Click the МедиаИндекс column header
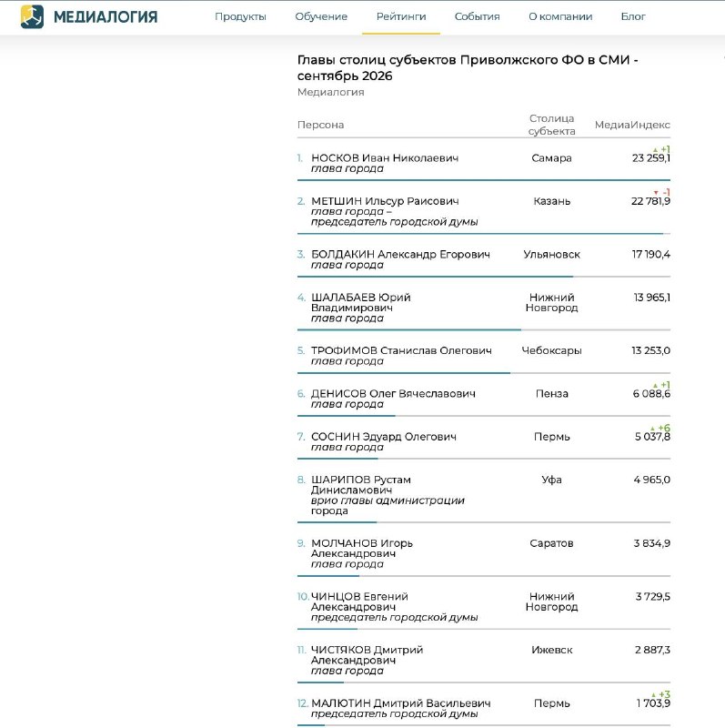 point(632,125)
